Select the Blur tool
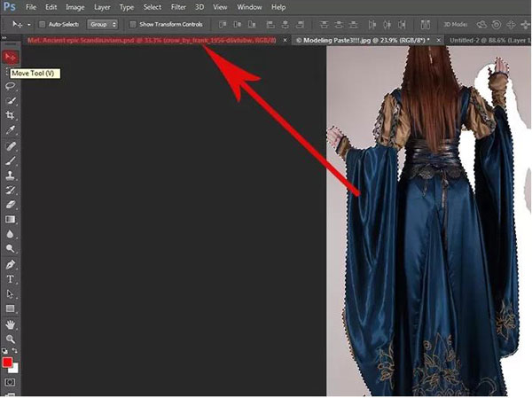The height and width of the screenshot is (398, 532). pos(10,234)
